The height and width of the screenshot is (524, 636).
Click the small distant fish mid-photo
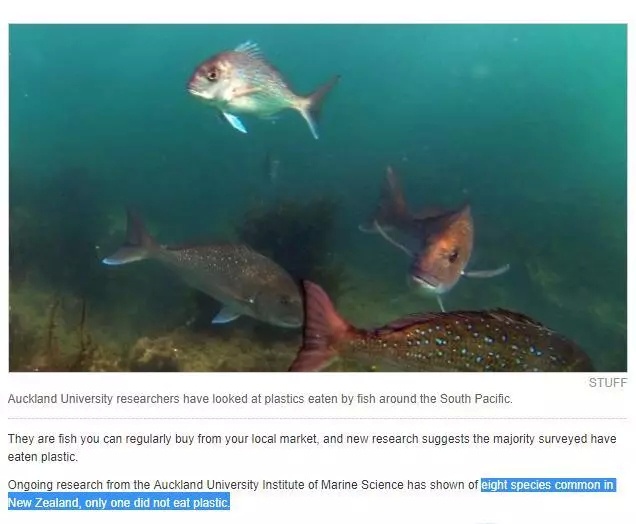273,166
